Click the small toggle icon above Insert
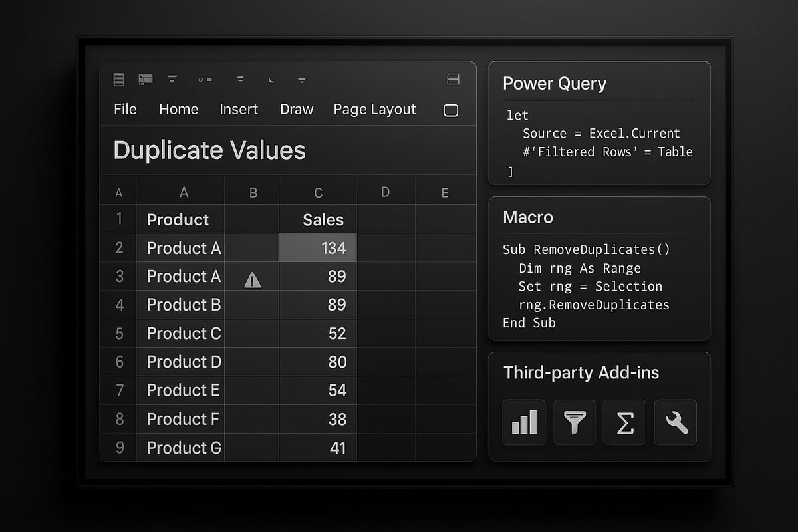The width and height of the screenshot is (798, 532). [239, 78]
